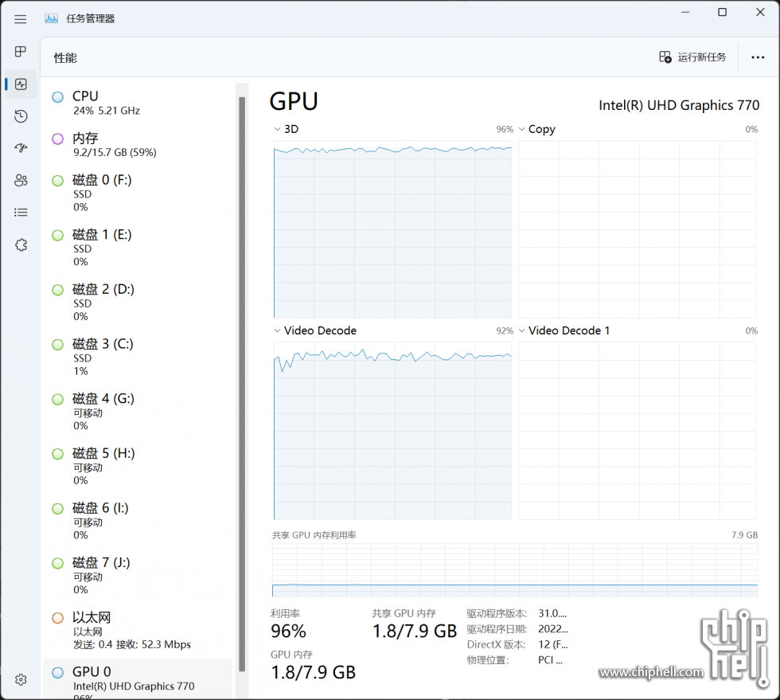
Task: Select the Performance page icon
Action: click(x=21, y=84)
